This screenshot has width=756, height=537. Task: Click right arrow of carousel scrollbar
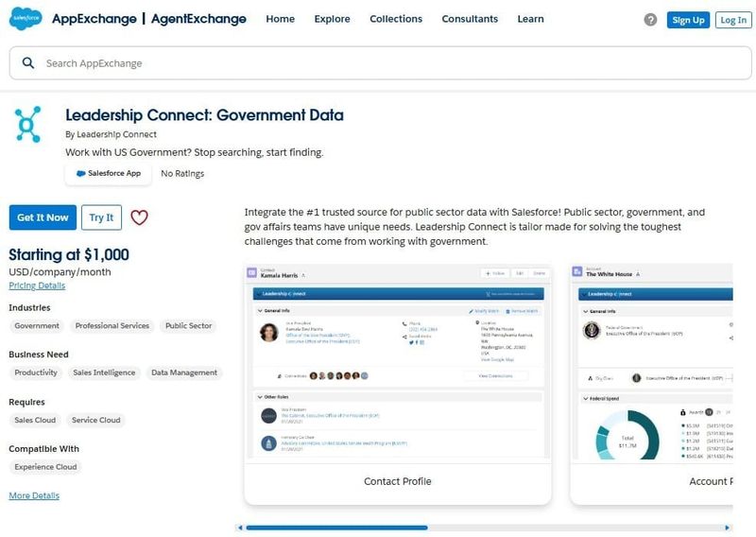[728, 528]
